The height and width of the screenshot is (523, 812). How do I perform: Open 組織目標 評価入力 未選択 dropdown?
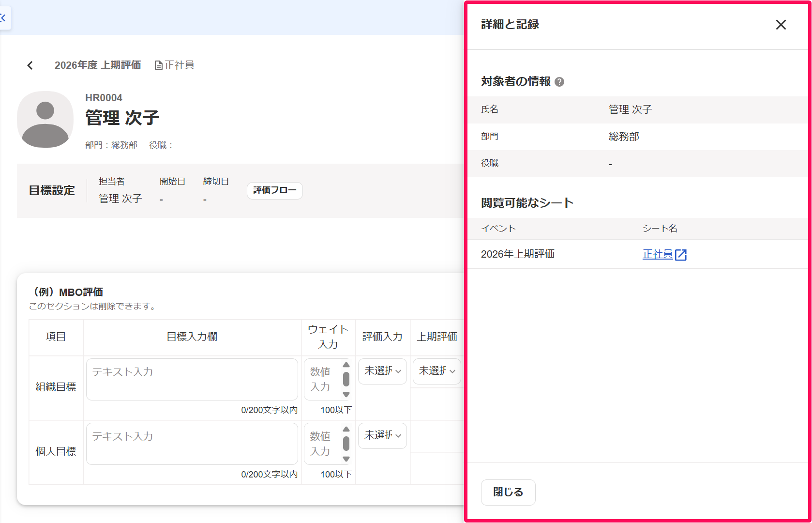[382, 371]
